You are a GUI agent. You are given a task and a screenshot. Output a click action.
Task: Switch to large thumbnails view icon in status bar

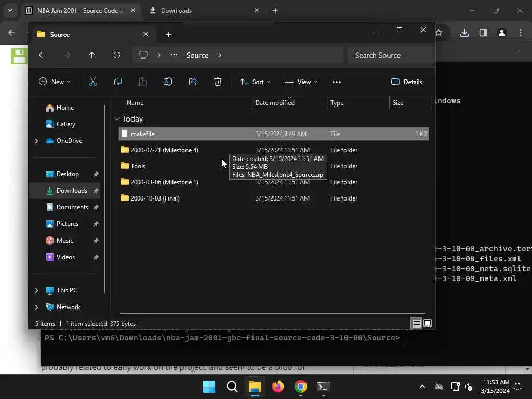tap(428, 323)
